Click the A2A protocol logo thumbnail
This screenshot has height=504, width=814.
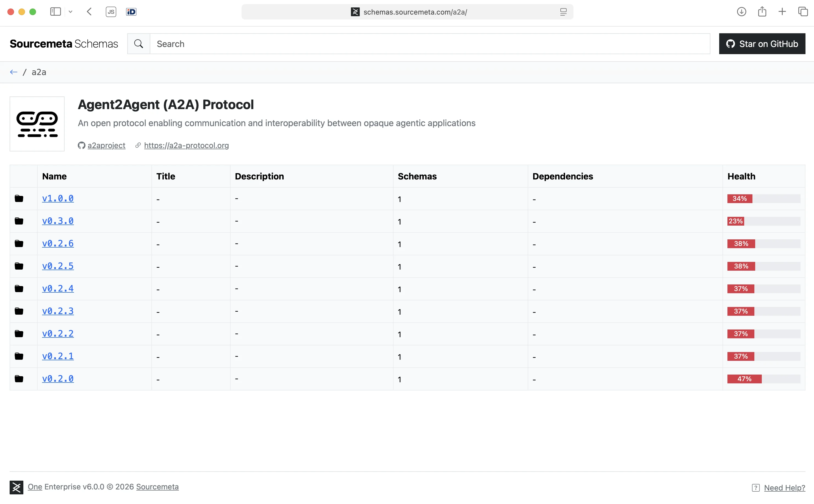click(x=37, y=124)
